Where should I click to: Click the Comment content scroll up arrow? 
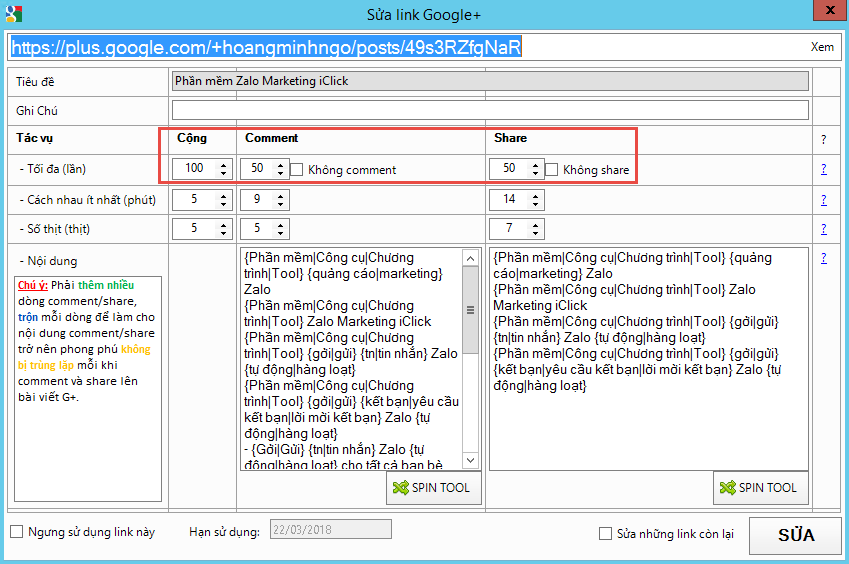(471, 258)
